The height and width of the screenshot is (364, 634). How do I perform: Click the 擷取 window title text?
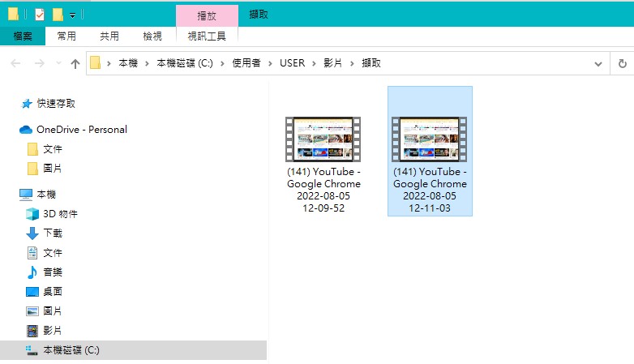(259, 15)
